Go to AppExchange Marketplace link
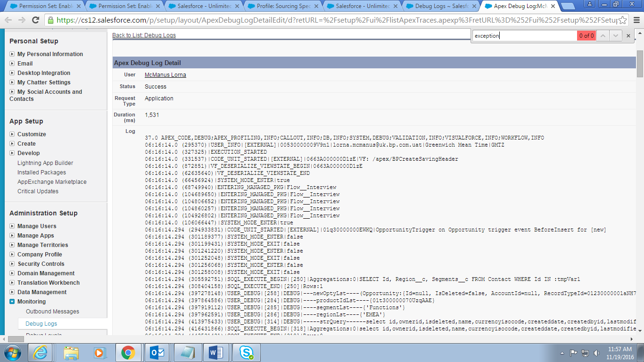This screenshot has width=644, height=362. point(52,182)
